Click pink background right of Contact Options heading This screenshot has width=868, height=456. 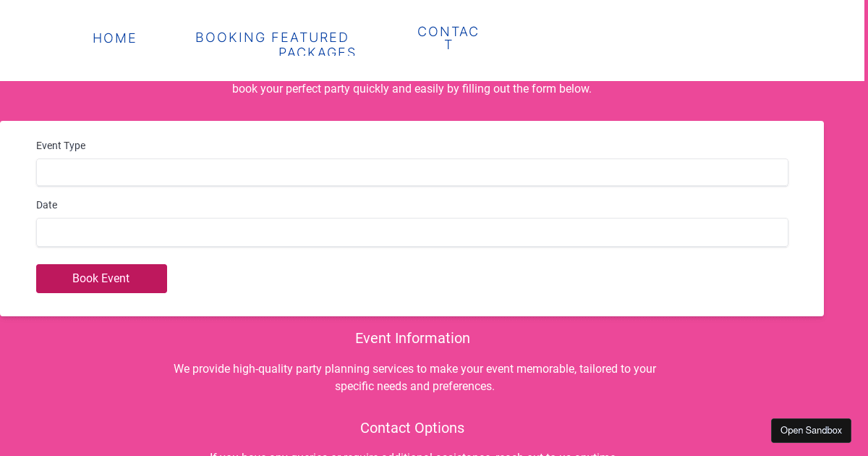(x=615, y=428)
